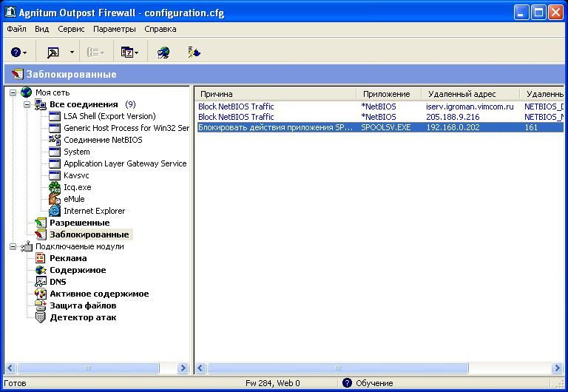The height and width of the screenshot is (392, 568).
Task: Click the Соединение NetBIOS icon
Action: point(54,140)
